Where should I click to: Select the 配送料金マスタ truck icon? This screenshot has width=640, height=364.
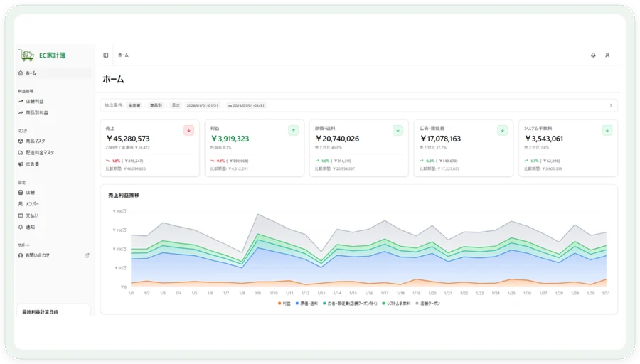point(21,153)
